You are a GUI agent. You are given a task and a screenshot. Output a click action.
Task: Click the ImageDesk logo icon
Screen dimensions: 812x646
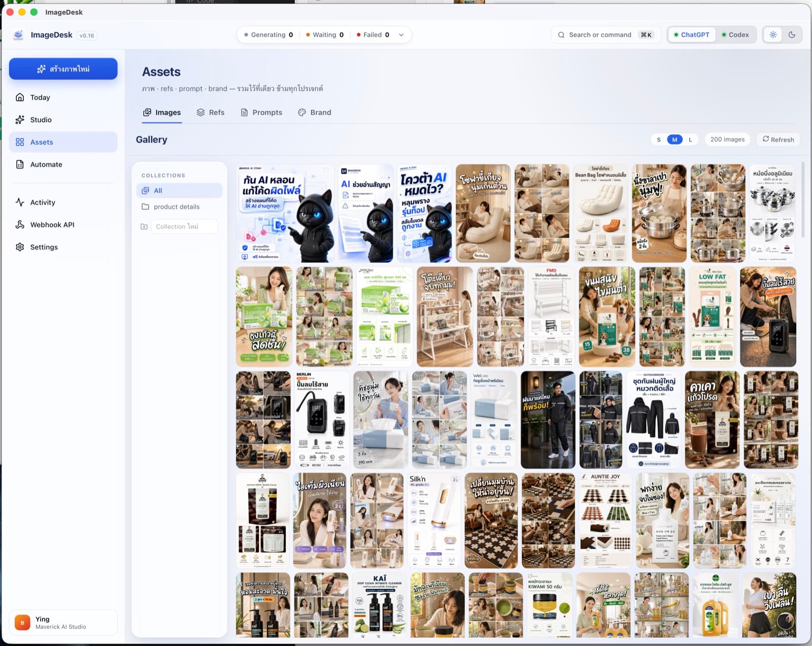pos(18,35)
